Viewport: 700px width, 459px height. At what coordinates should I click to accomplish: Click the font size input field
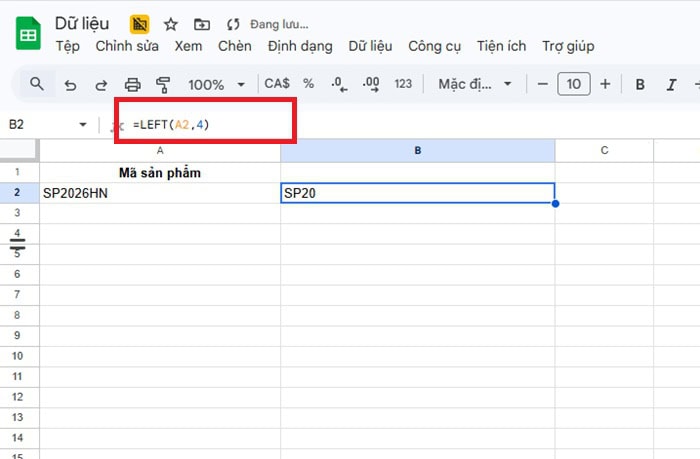573,84
